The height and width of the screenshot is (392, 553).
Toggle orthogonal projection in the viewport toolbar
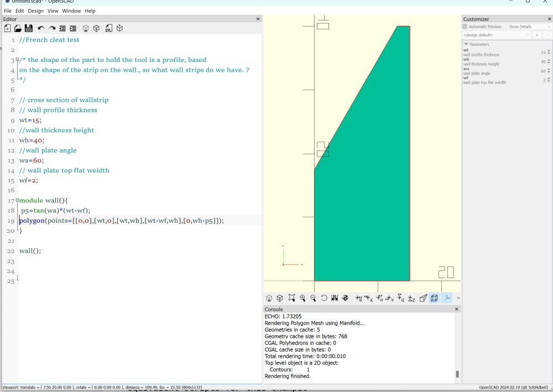pos(434,298)
